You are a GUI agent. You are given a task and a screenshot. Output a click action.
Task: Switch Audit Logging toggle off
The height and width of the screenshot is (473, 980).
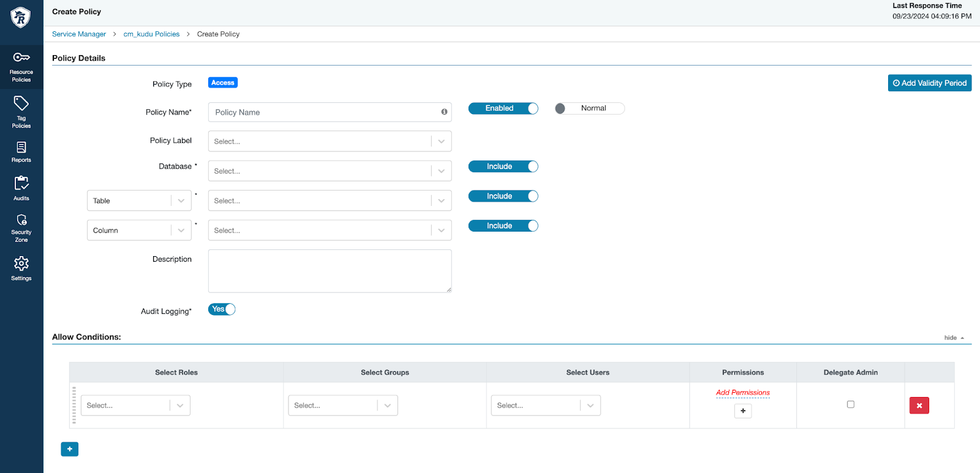[x=222, y=309]
